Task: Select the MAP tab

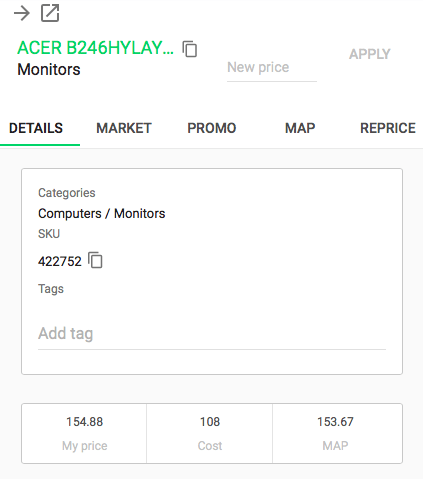Action: (300, 128)
